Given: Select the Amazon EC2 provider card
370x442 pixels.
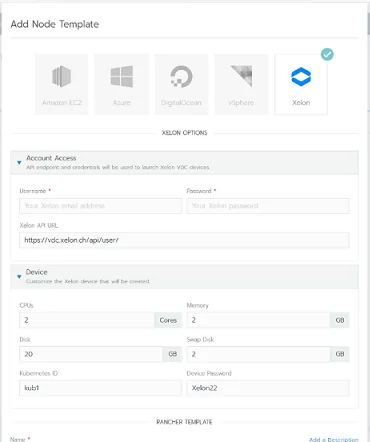Looking at the screenshot, I should tap(62, 85).
